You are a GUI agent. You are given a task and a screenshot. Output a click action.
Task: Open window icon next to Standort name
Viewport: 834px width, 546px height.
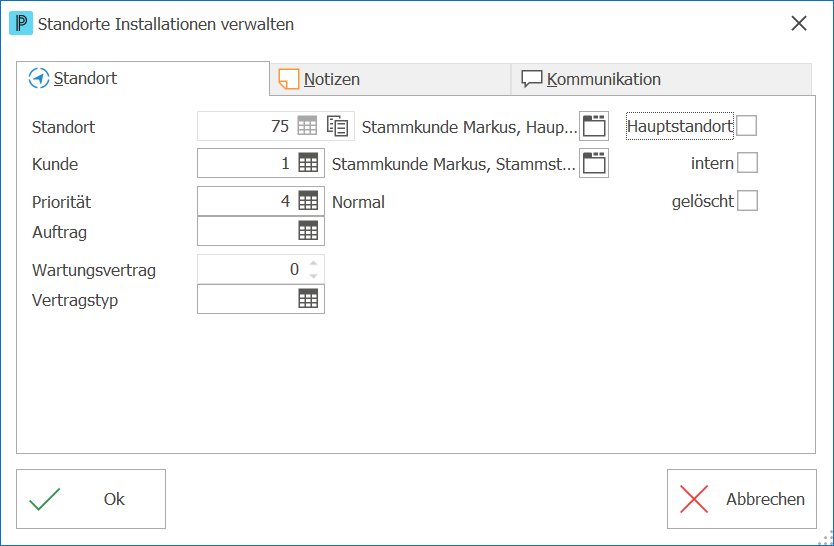(x=594, y=126)
